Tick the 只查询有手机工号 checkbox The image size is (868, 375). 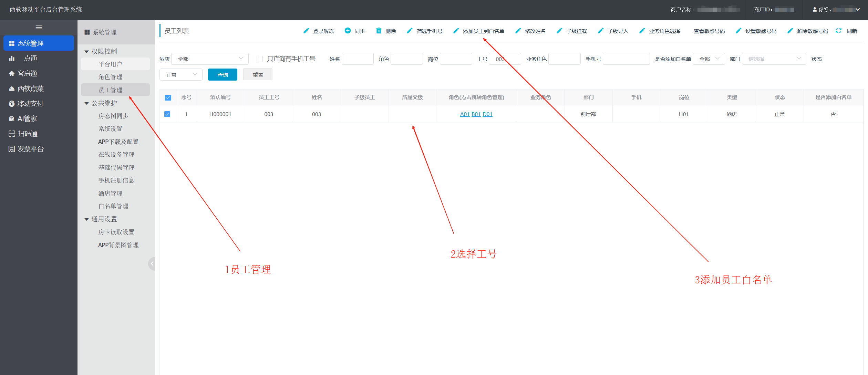260,59
